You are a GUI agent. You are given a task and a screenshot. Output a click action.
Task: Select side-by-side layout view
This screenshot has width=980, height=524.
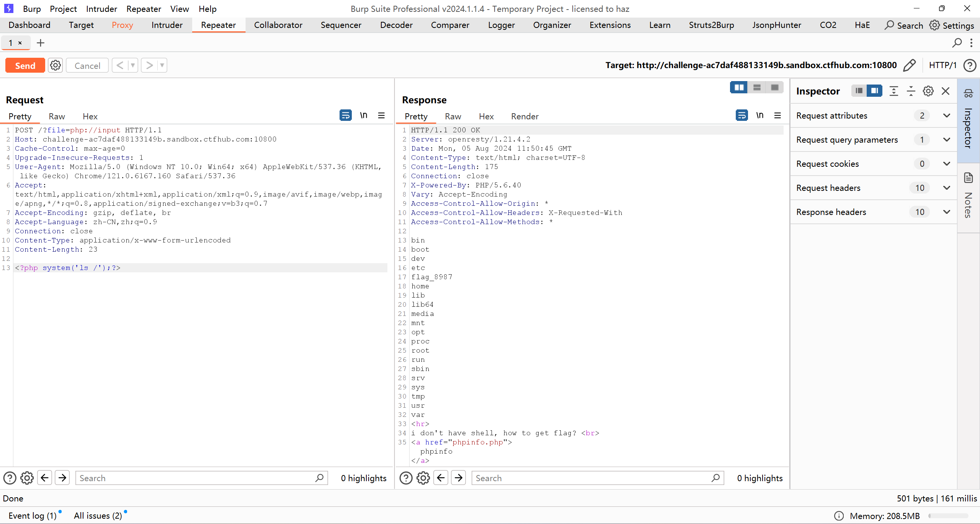click(739, 88)
